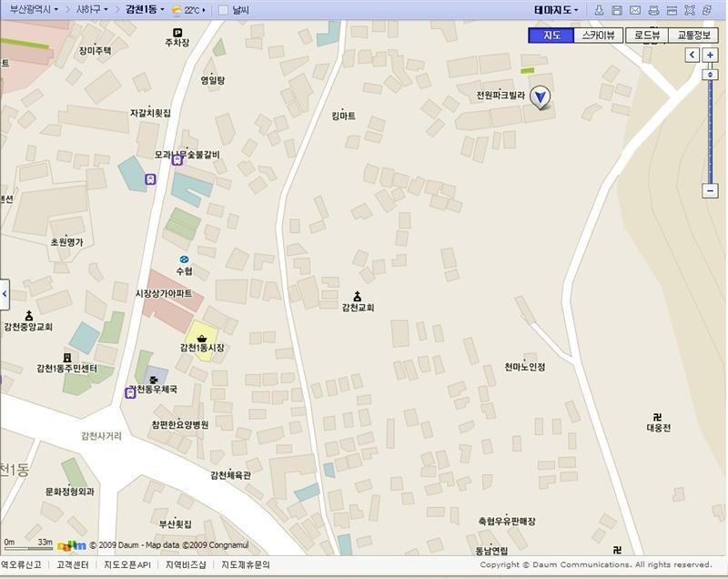Toggle the 날씨 weather checkbox
Image resolution: width=728 pixels, height=579 pixels.
(224, 10)
